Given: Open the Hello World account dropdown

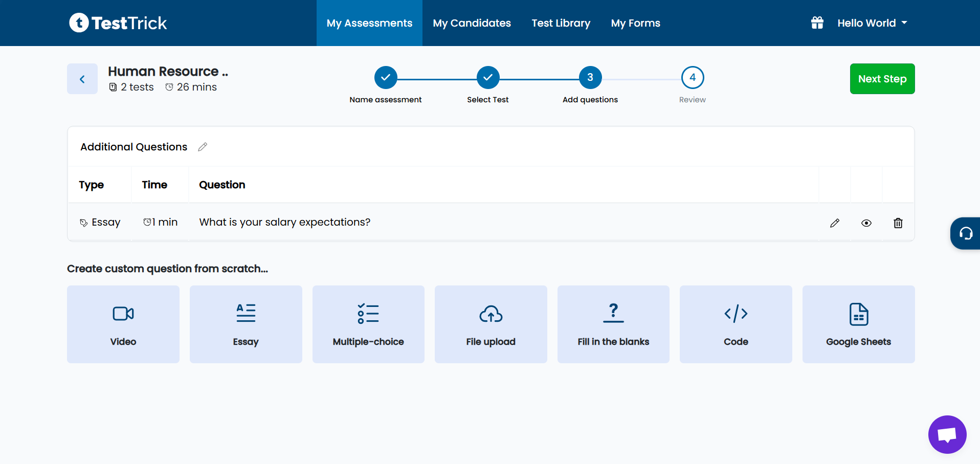Looking at the screenshot, I should tap(873, 23).
